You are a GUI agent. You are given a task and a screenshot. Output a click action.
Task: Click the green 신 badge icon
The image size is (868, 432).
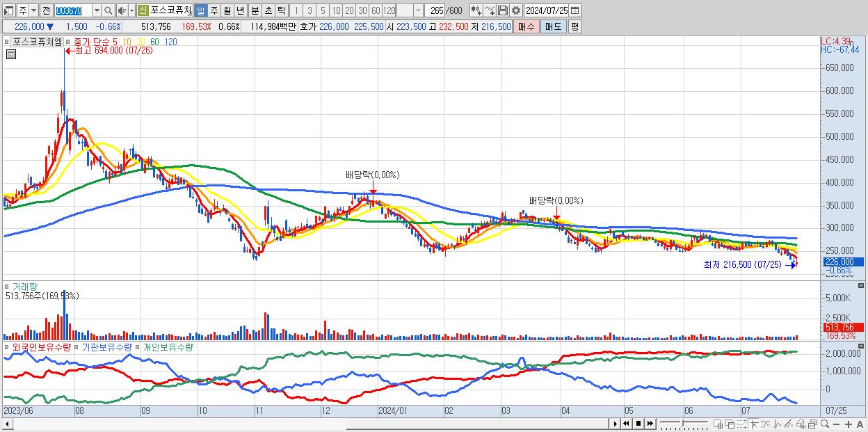143,10
